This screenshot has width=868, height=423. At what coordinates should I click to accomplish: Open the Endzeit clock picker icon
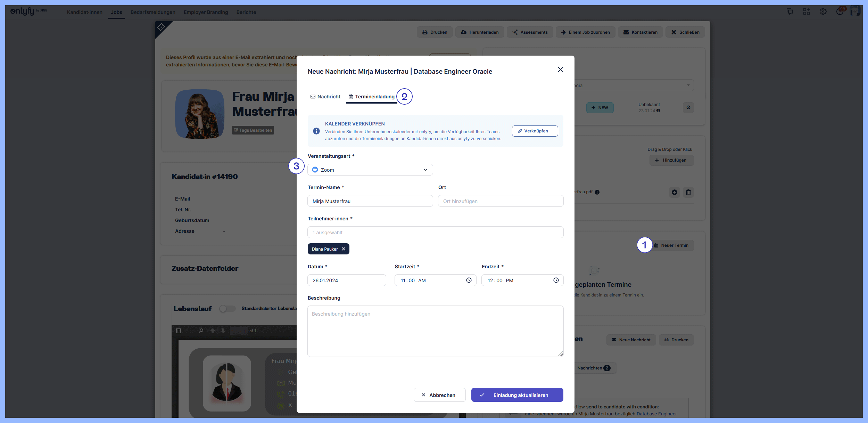click(x=556, y=280)
